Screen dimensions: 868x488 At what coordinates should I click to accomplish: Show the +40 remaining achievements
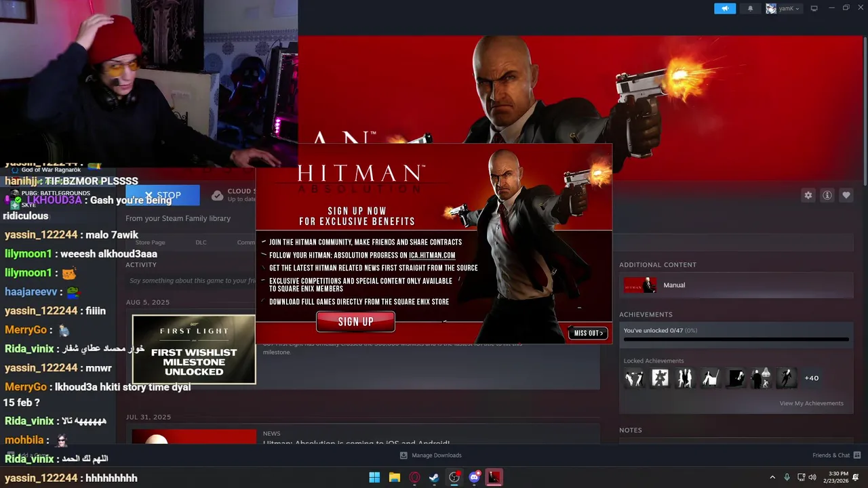[812, 378]
